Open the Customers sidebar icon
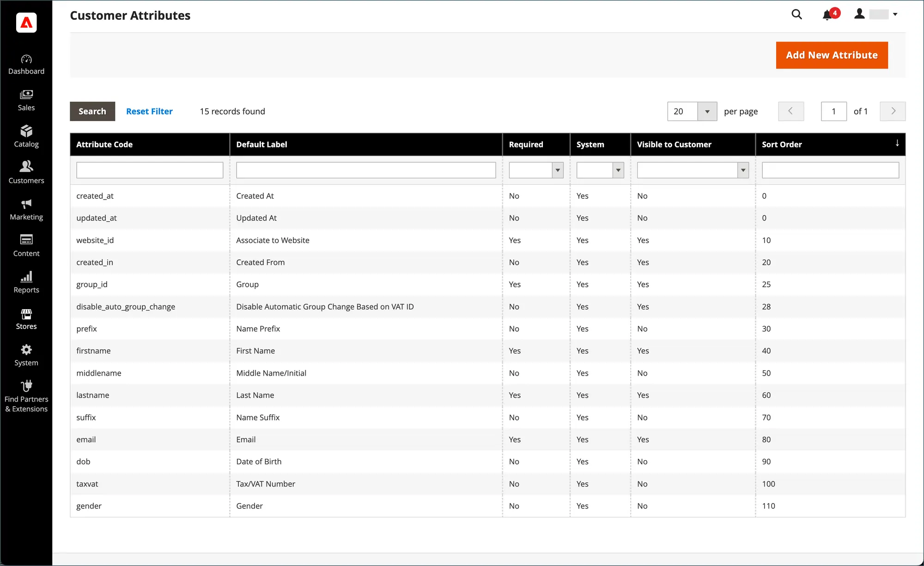Image resolution: width=924 pixels, height=566 pixels. point(26,173)
